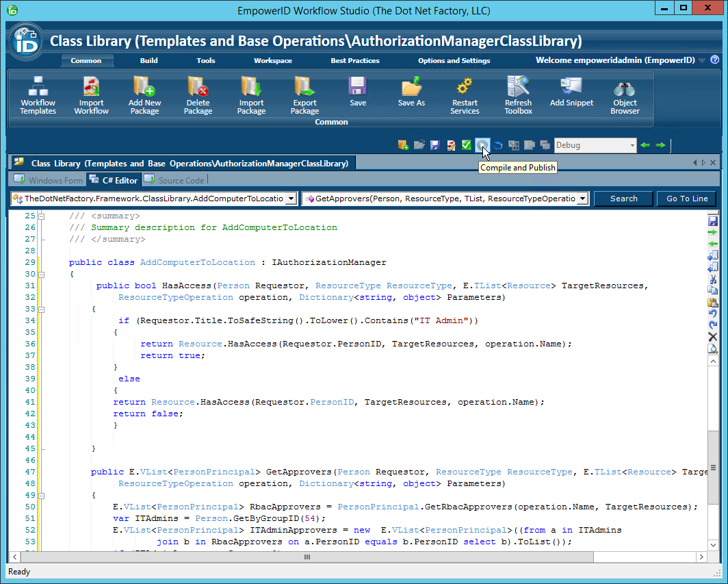728x584 pixels.
Task: Open the Import Workflow tool
Action: [91, 94]
